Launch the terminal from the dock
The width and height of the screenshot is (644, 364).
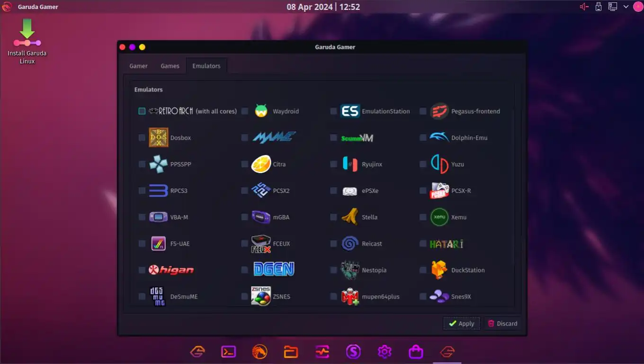coord(229,352)
